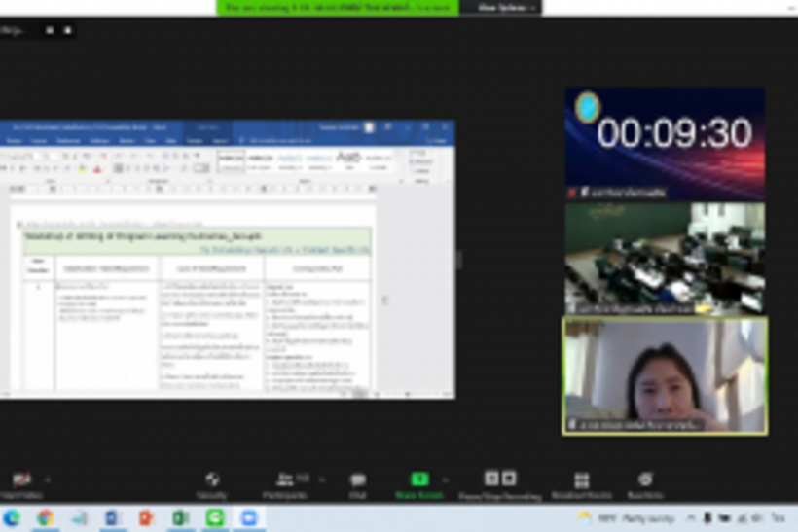Click the green Share Screen button
Image resolution: width=798 pixels, height=532 pixels.
click(419, 484)
